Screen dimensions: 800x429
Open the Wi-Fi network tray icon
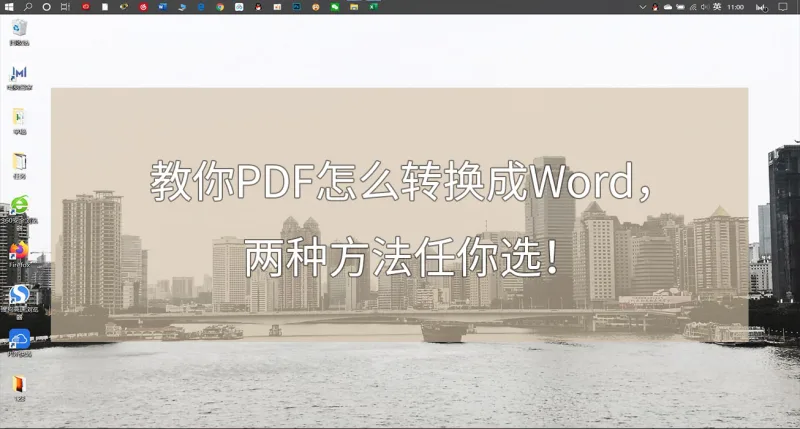pos(693,7)
